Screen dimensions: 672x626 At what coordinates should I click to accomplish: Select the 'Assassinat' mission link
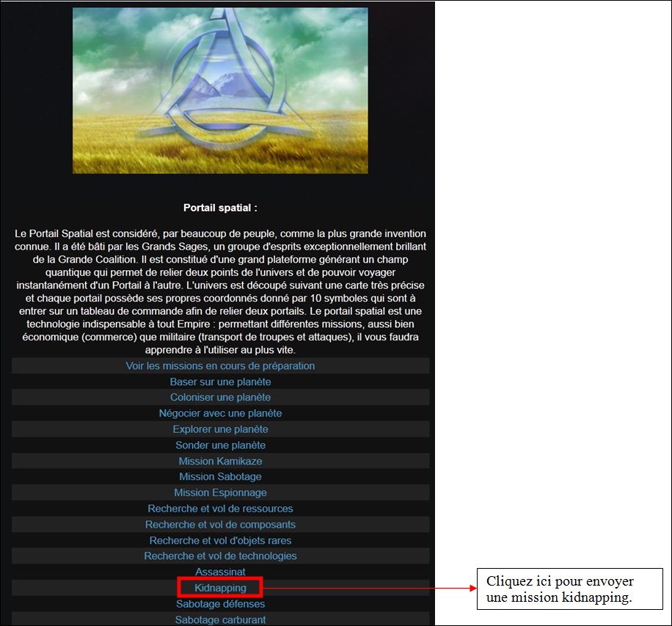(220, 572)
